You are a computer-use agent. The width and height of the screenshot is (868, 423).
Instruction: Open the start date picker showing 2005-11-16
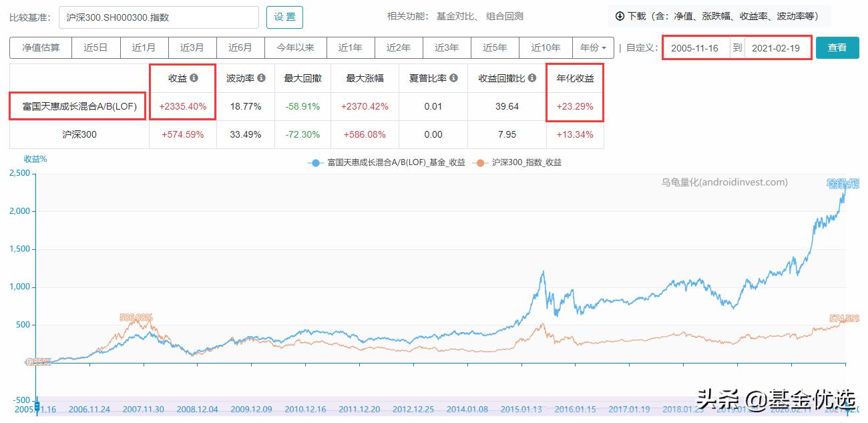click(697, 47)
